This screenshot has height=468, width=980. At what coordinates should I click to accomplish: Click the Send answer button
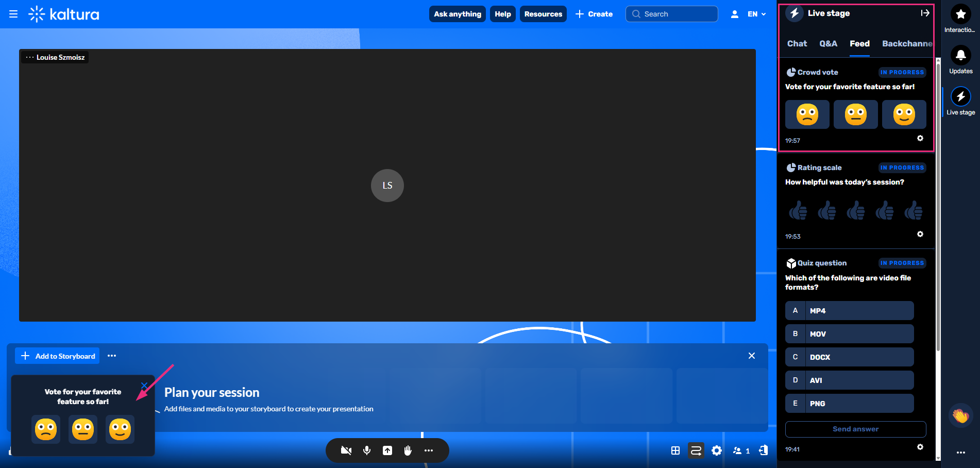pos(856,429)
